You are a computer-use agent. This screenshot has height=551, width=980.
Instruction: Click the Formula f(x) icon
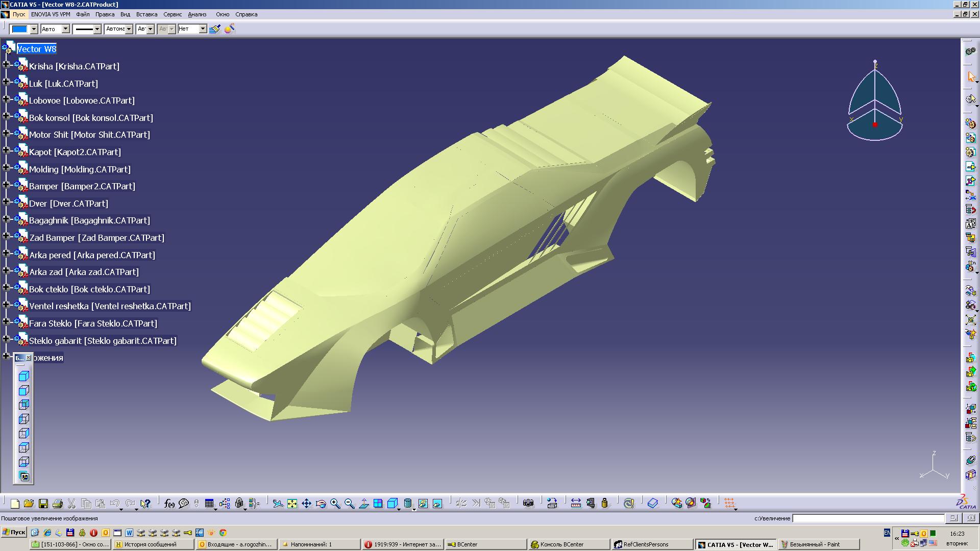tap(169, 504)
